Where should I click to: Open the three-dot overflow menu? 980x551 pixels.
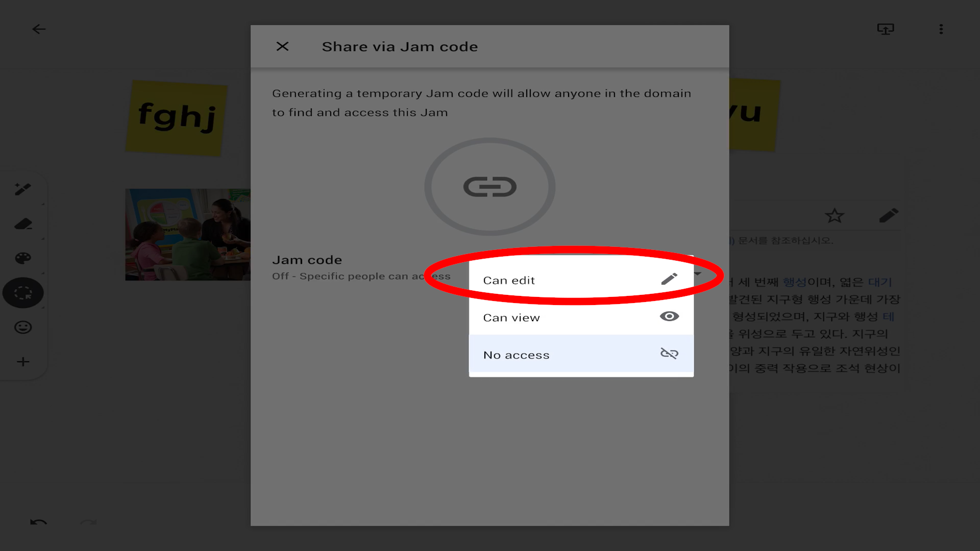[941, 29]
